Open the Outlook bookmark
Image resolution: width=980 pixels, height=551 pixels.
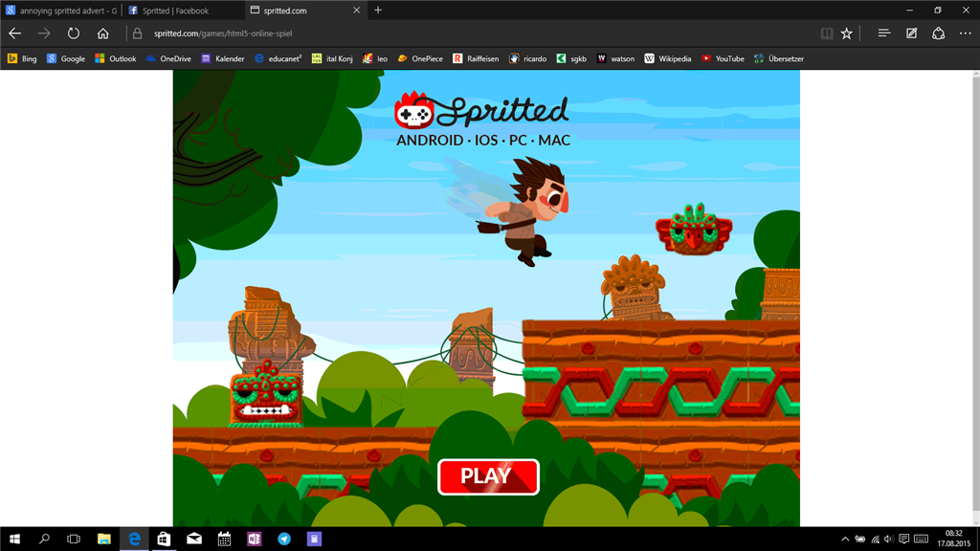click(116, 58)
